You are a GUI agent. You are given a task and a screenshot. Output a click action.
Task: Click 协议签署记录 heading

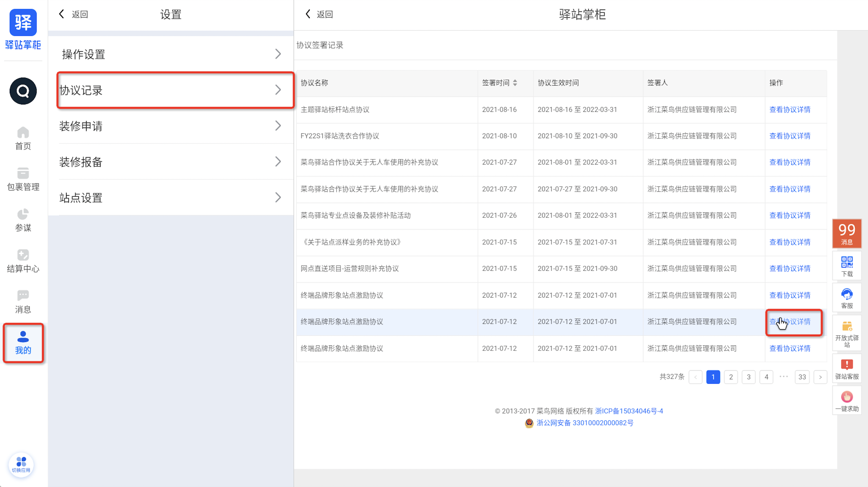click(x=320, y=45)
